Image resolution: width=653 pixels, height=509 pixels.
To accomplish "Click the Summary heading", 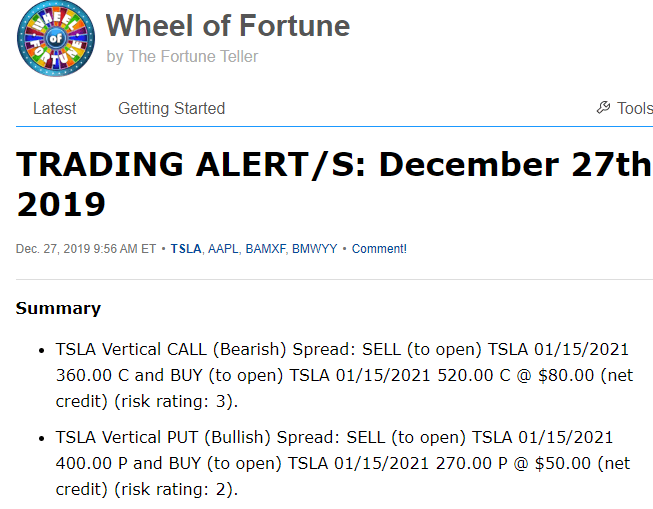I will (x=58, y=308).
